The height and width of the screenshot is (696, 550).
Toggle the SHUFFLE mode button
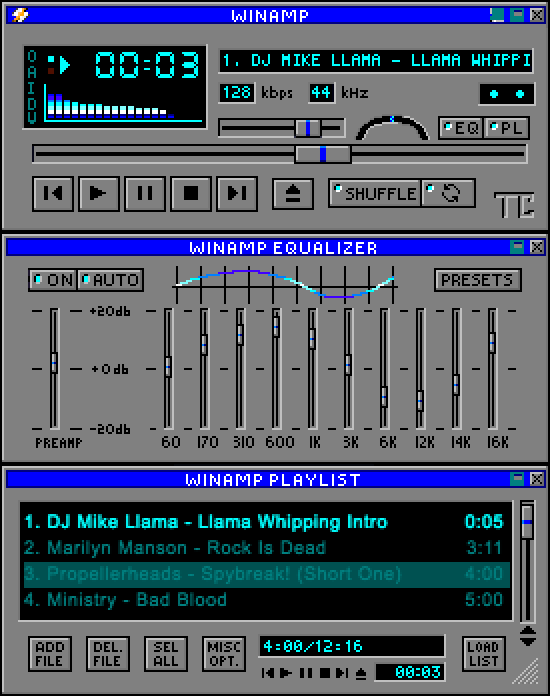coord(375,193)
